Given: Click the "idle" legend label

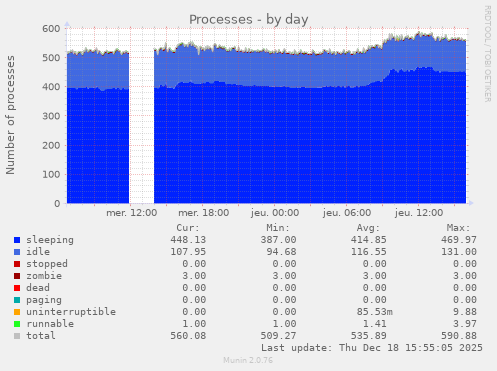Looking at the screenshot, I should [x=38, y=252].
